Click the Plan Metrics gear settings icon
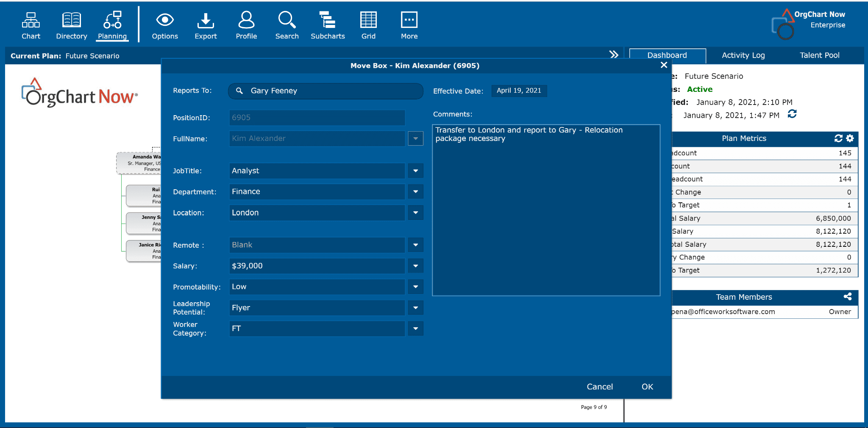868x428 pixels. tap(850, 138)
